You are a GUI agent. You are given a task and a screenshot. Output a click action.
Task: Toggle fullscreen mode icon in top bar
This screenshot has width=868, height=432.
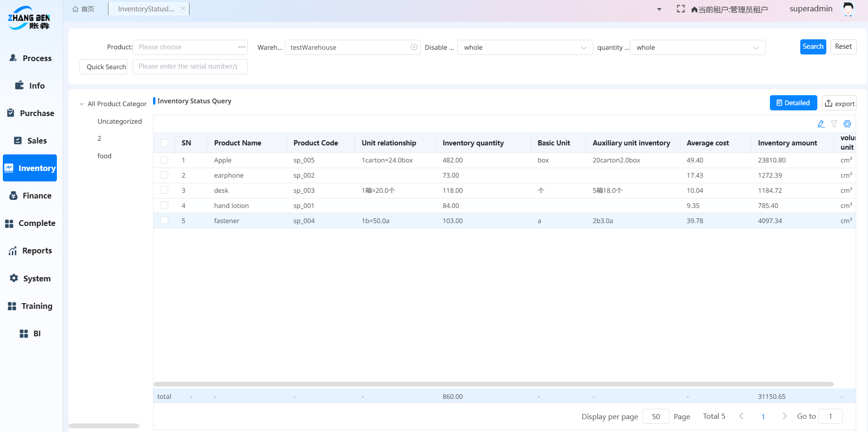tap(681, 9)
